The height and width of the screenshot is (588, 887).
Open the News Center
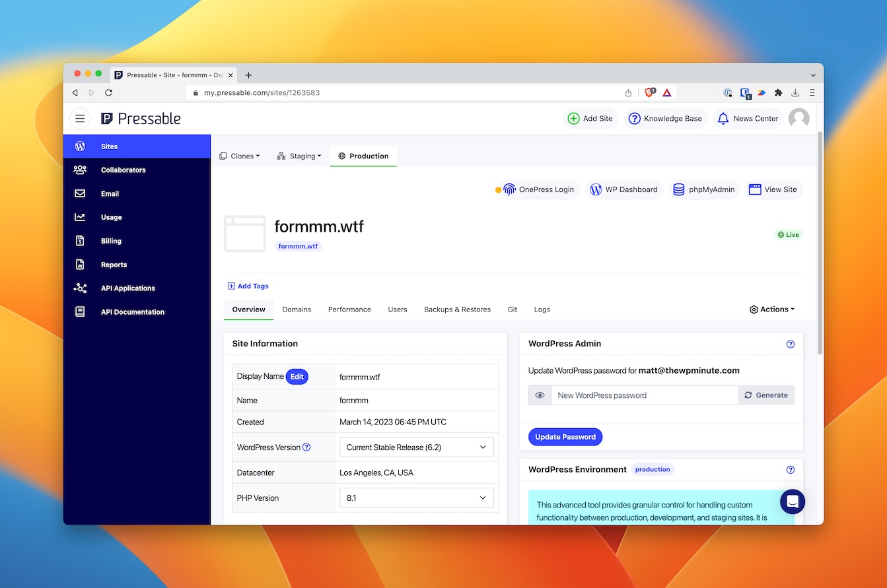(x=748, y=119)
